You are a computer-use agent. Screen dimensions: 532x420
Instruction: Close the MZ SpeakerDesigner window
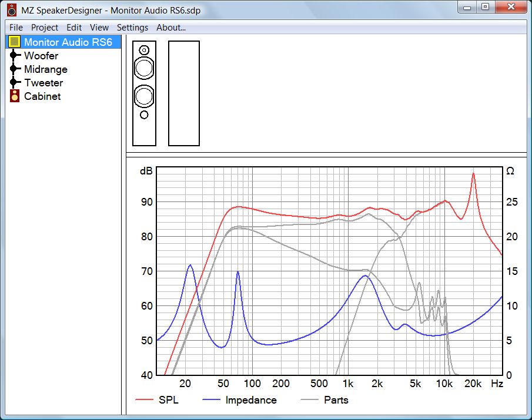point(511,7)
